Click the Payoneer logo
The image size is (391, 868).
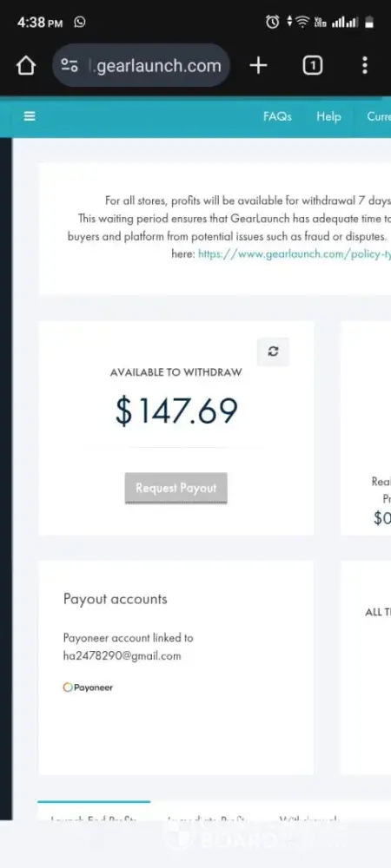coord(88,687)
